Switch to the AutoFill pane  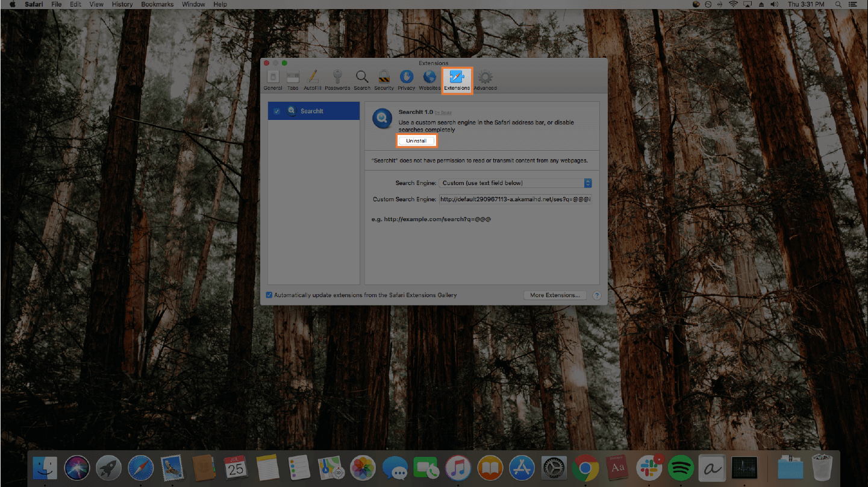coord(313,80)
